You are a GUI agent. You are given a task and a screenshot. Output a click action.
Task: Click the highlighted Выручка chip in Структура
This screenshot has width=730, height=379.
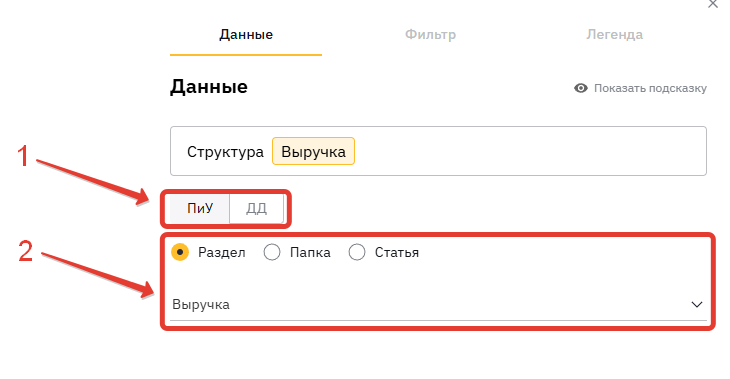tap(313, 151)
